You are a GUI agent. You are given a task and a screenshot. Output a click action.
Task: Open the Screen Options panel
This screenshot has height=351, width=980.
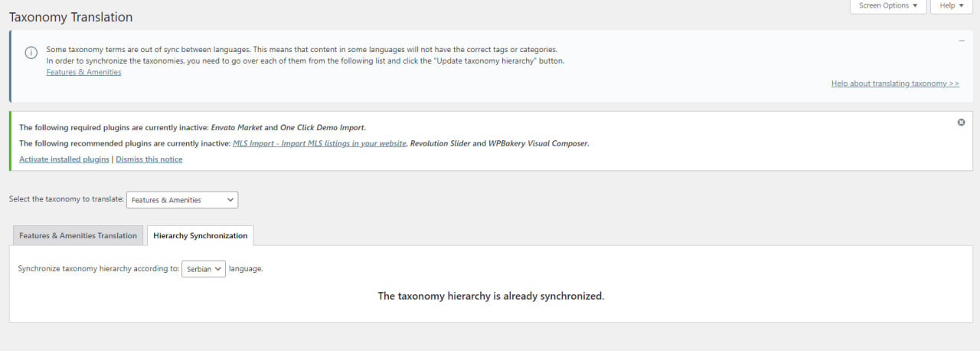coord(888,6)
